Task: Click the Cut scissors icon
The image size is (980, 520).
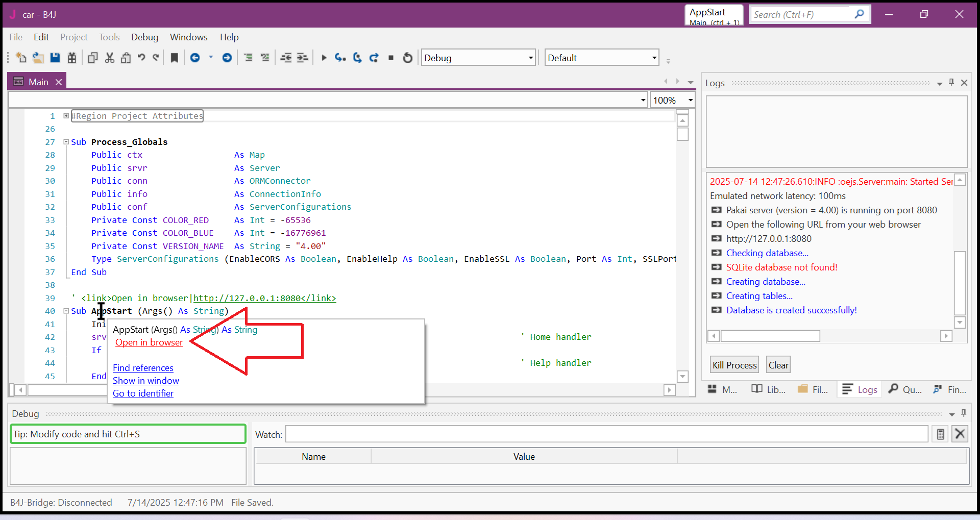Action: pyautogui.click(x=109, y=58)
